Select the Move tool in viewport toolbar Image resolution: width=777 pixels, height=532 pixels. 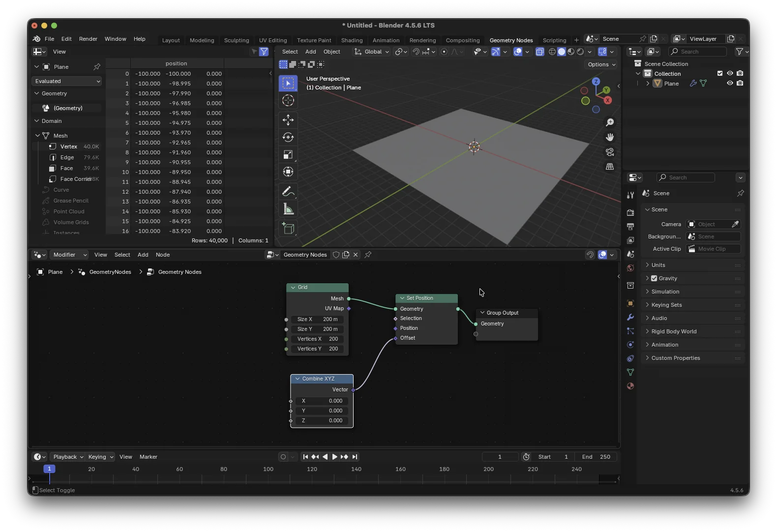point(288,120)
